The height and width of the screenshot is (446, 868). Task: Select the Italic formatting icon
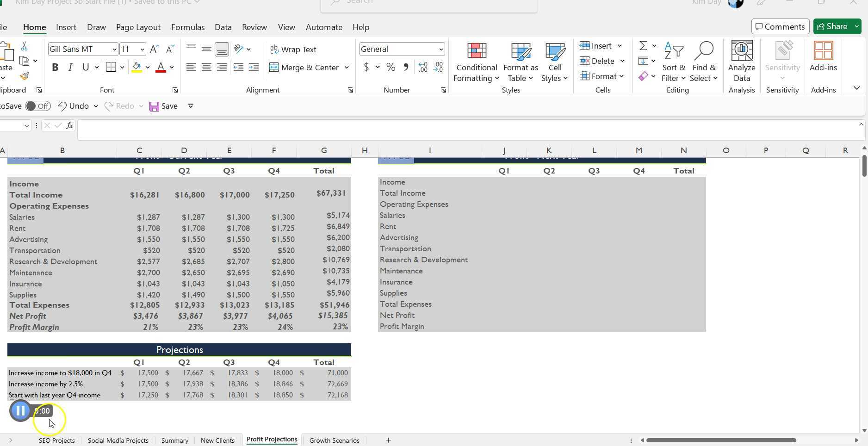click(70, 67)
